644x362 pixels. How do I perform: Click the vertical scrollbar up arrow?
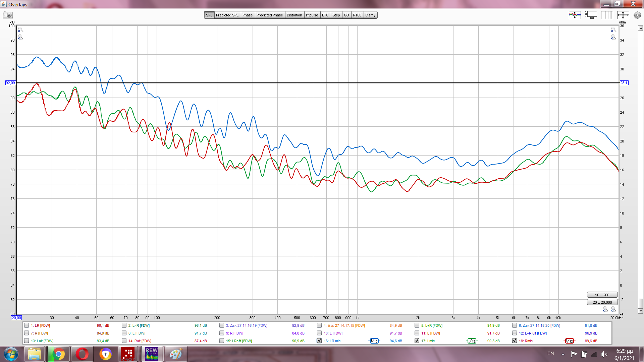[640, 28]
